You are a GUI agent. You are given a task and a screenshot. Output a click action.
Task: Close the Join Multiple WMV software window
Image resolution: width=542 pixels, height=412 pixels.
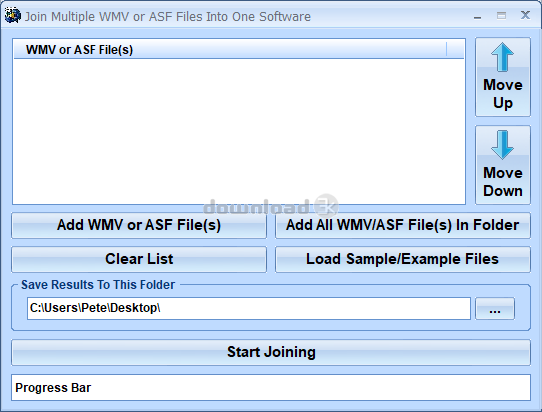point(525,15)
